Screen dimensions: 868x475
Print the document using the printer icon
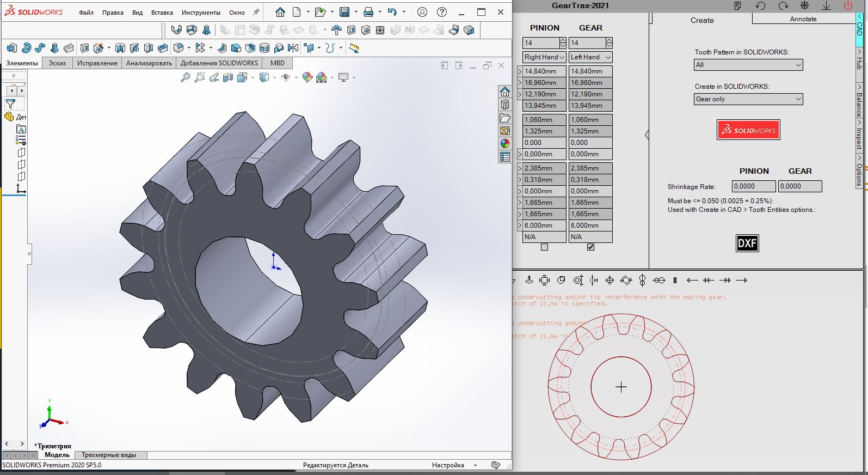tap(368, 12)
